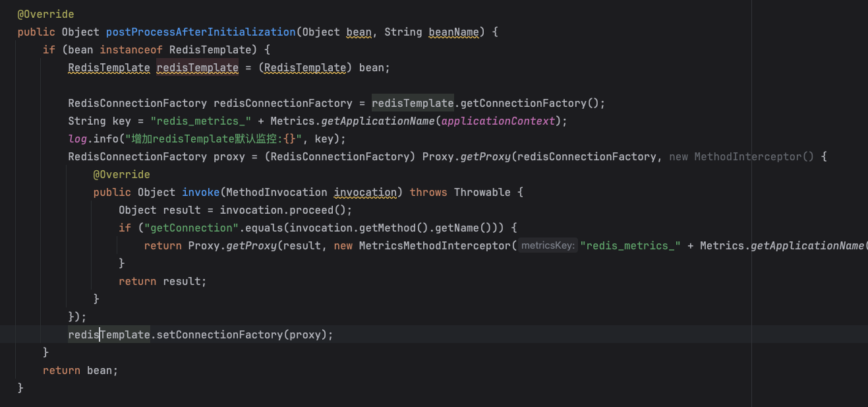Screen dimensions: 868x407
Task: Click the (RedisTemplate) cast before bean
Action: pyautogui.click(x=305, y=67)
